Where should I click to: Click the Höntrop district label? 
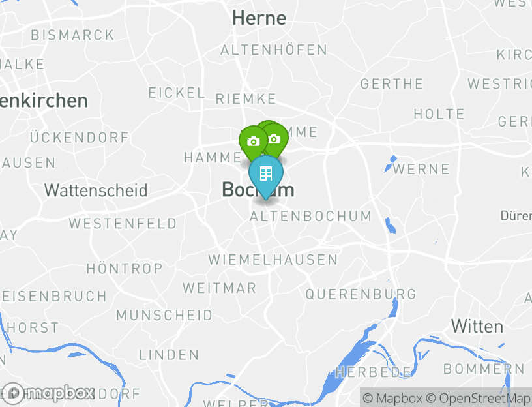(125, 269)
